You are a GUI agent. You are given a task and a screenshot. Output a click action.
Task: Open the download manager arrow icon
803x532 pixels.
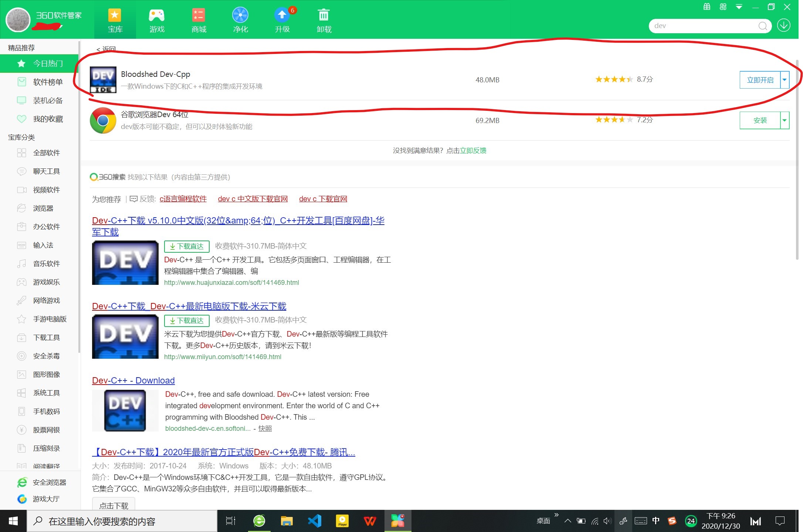[784, 25]
